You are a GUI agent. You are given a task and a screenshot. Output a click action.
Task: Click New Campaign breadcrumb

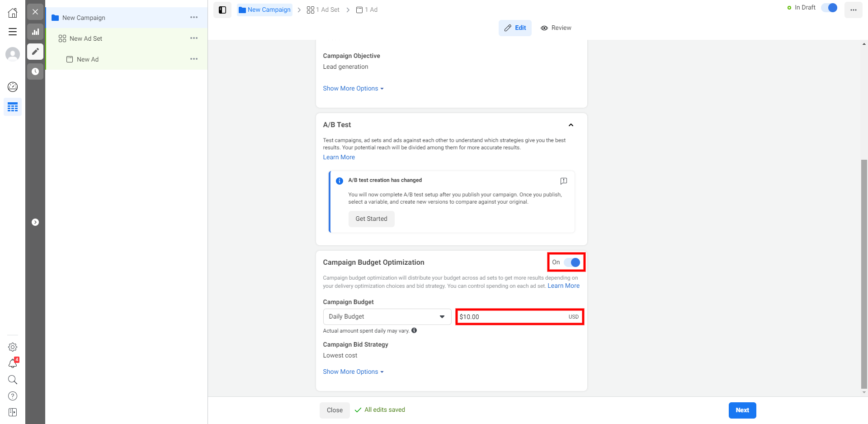click(264, 10)
